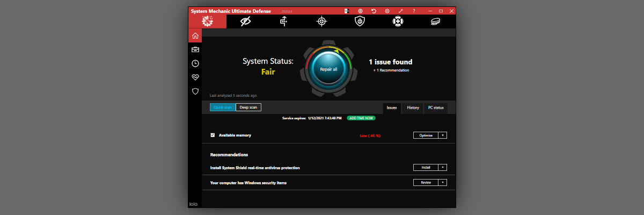
Task: Expand the Optimize dropdown arrow
Action: (443, 135)
